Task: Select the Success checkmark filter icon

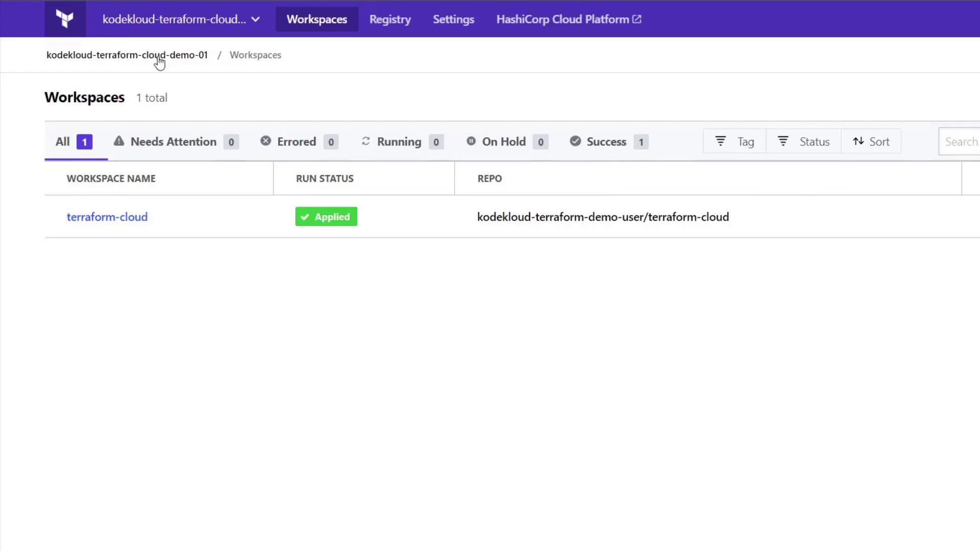Action: (x=575, y=141)
